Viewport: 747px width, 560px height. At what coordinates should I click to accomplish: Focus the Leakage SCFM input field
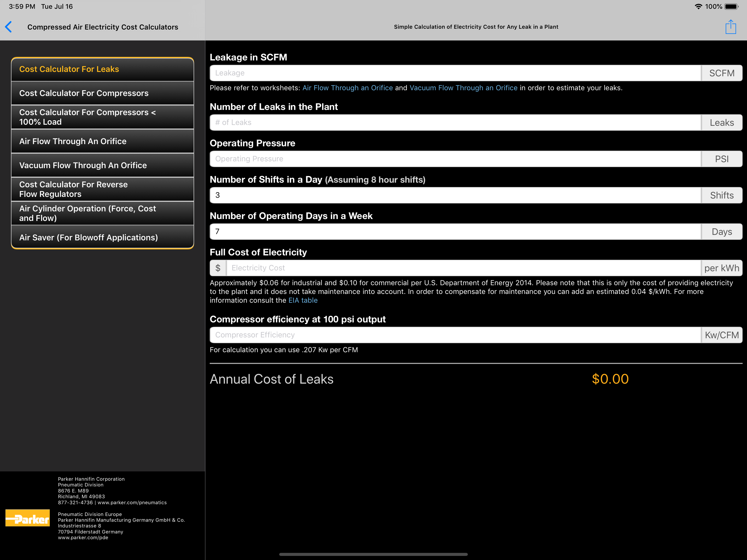(455, 73)
